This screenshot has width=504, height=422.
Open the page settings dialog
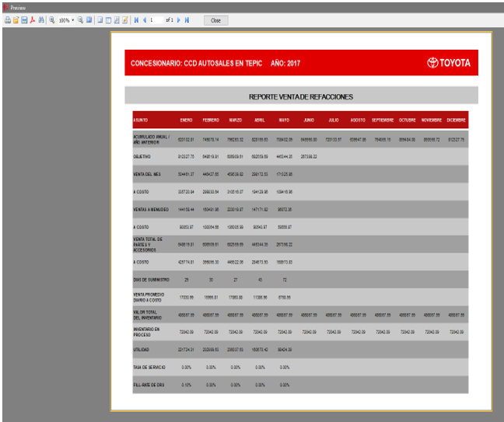[117, 20]
